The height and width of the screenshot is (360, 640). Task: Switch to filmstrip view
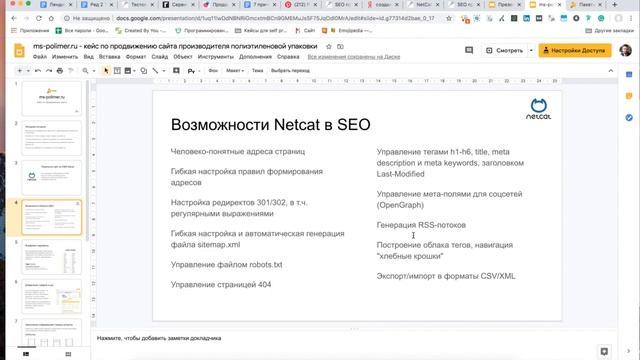click(x=26, y=354)
